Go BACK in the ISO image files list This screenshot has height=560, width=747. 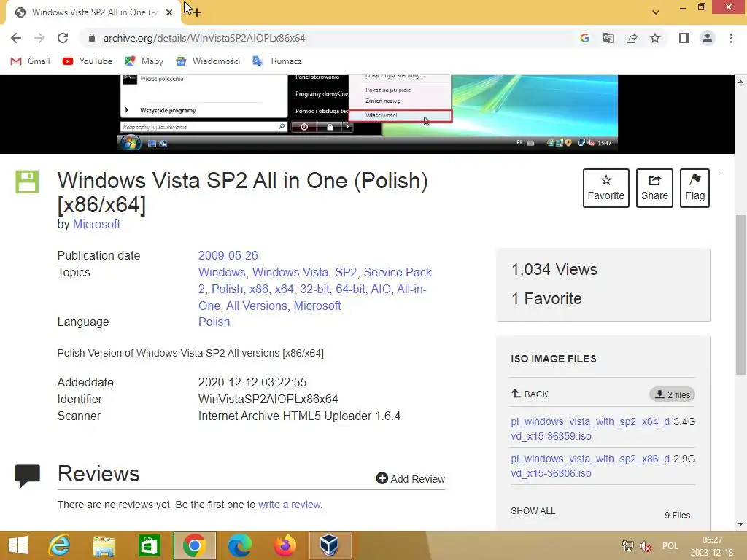point(530,394)
